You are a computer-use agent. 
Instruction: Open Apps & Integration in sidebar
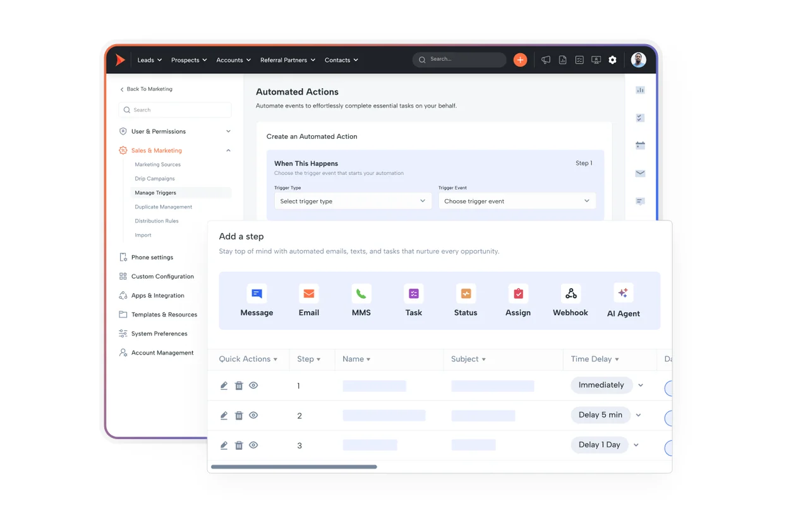(x=152, y=295)
